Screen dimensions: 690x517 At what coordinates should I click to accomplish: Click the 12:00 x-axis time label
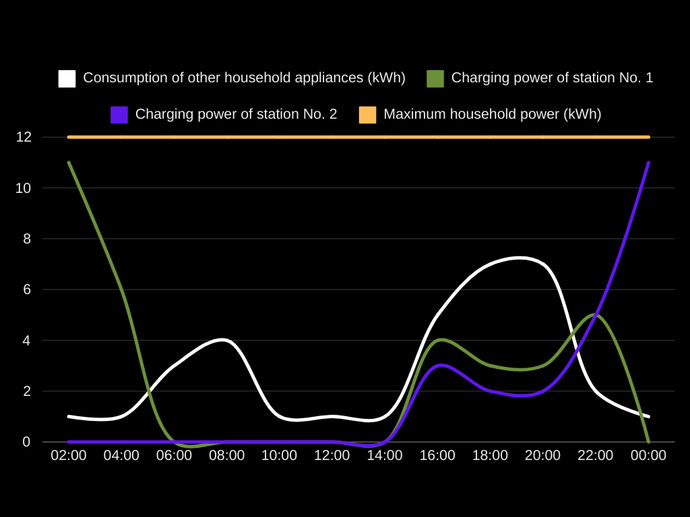coord(332,456)
